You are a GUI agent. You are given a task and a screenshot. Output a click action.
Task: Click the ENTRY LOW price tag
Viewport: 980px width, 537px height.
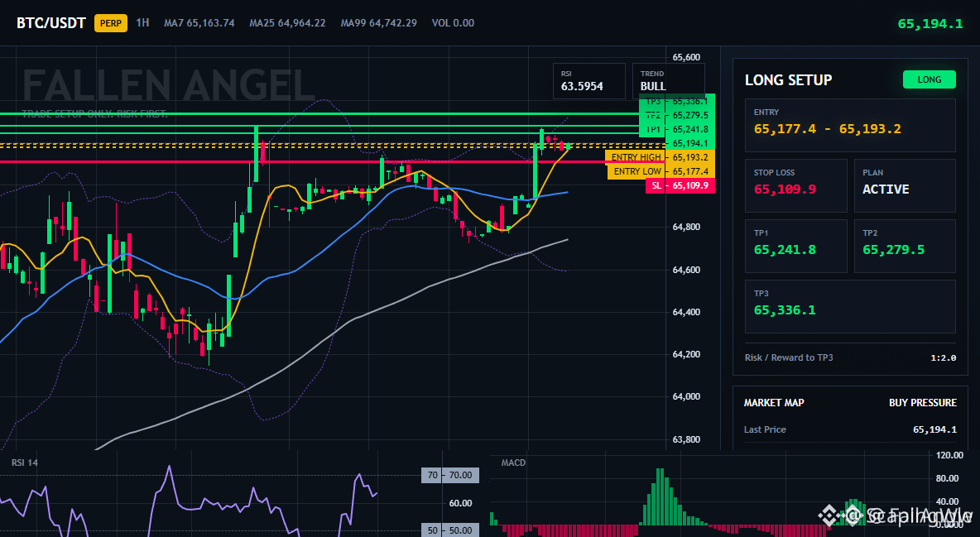(x=661, y=171)
